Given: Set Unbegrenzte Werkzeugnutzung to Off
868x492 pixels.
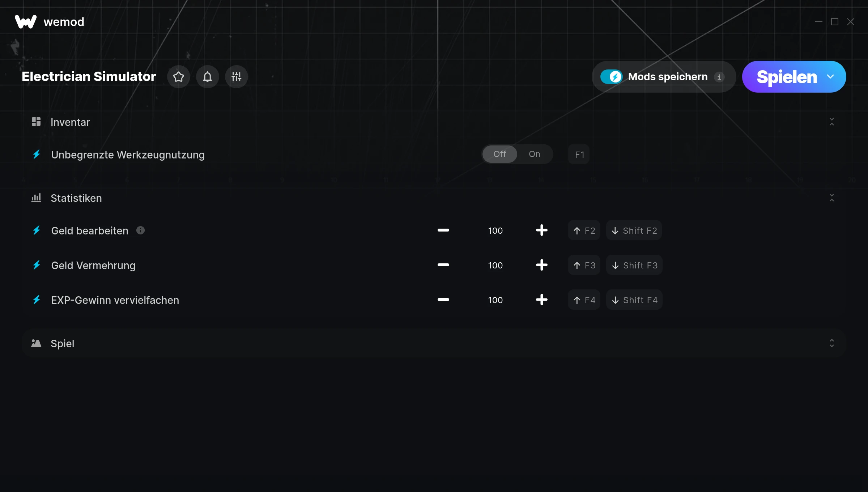Looking at the screenshot, I should [499, 154].
